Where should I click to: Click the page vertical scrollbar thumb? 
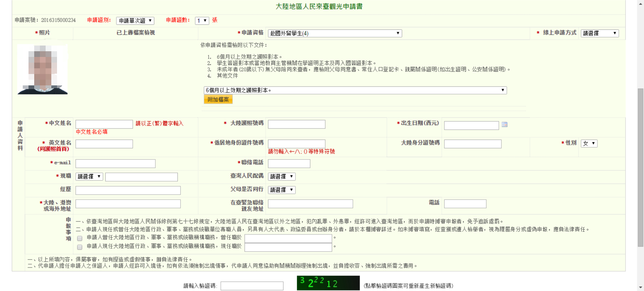(641, 167)
